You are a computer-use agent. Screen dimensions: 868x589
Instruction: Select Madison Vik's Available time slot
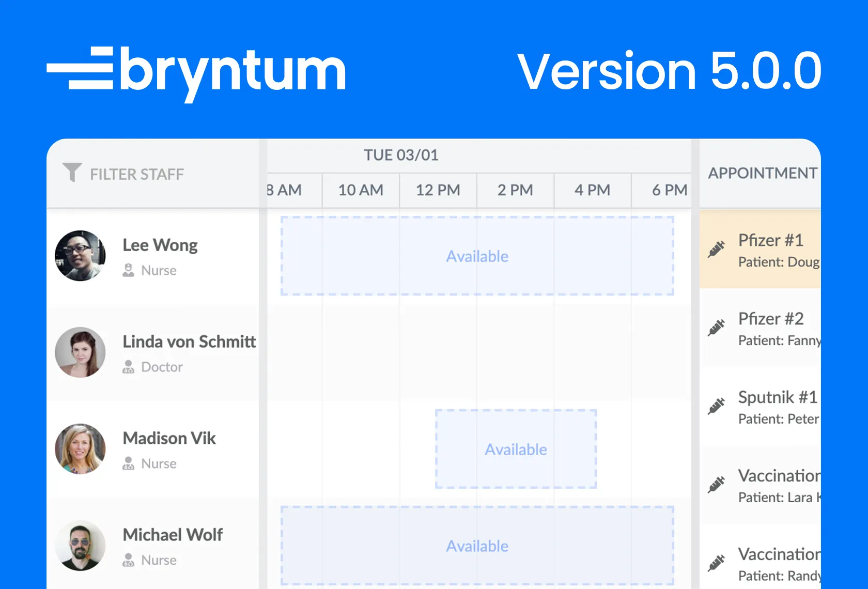(516, 449)
